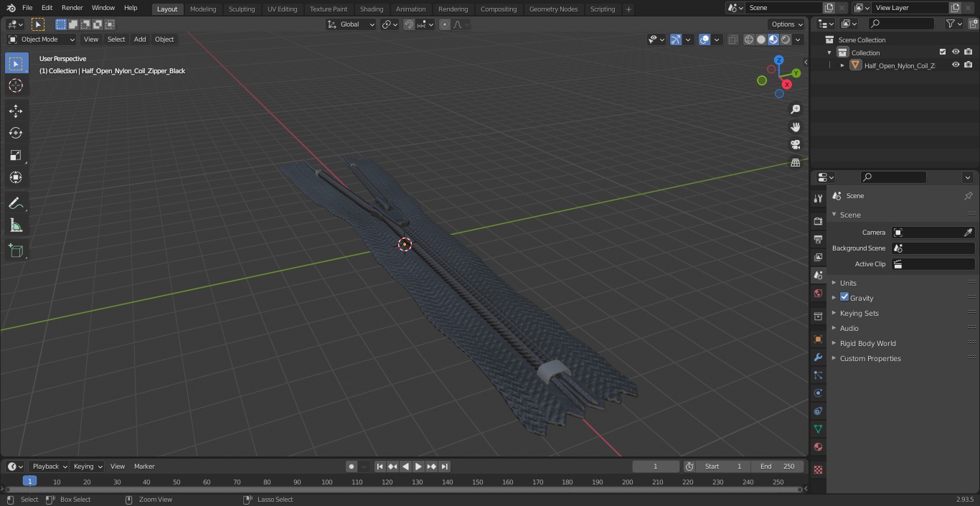This screenshot has width=980, height=506.
Task: Toggle the Gravity checkbox
Action: (844, 297)
